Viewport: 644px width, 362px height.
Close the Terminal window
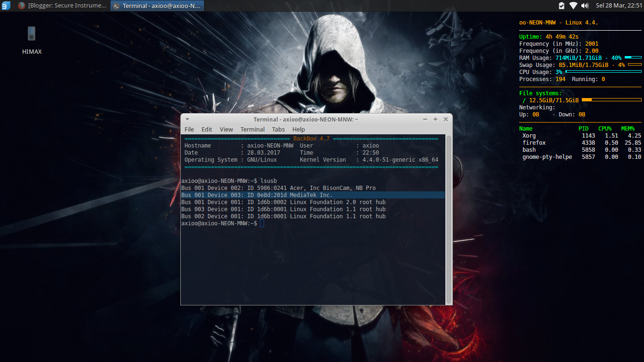pyautogui.click(x=446, y=119)
